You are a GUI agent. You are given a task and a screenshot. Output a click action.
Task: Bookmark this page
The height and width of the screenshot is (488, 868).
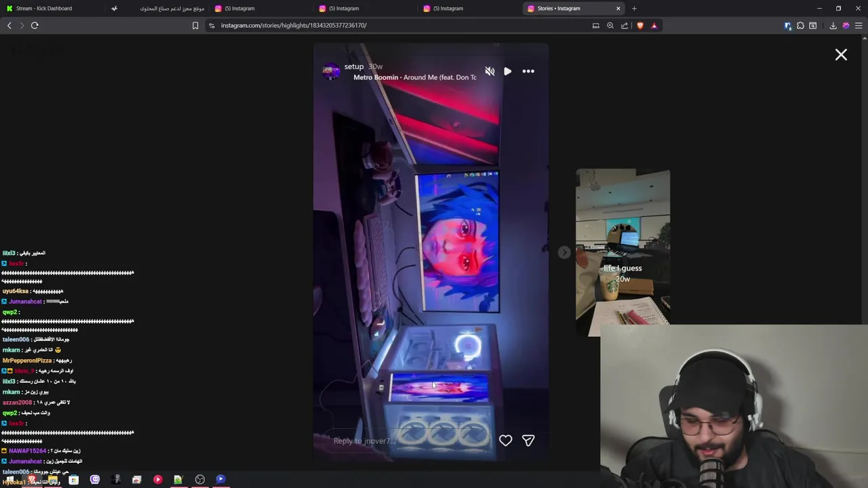(x=195, y=26)
